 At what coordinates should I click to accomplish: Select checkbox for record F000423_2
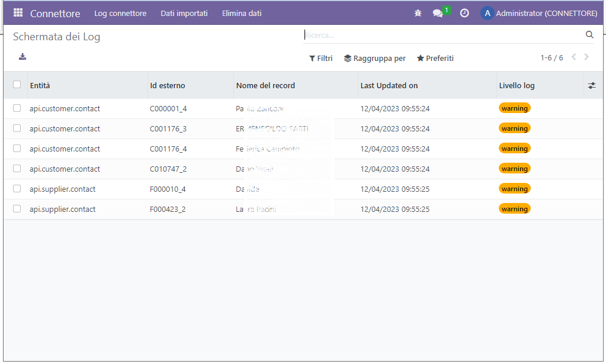click(x=17, y=209)
